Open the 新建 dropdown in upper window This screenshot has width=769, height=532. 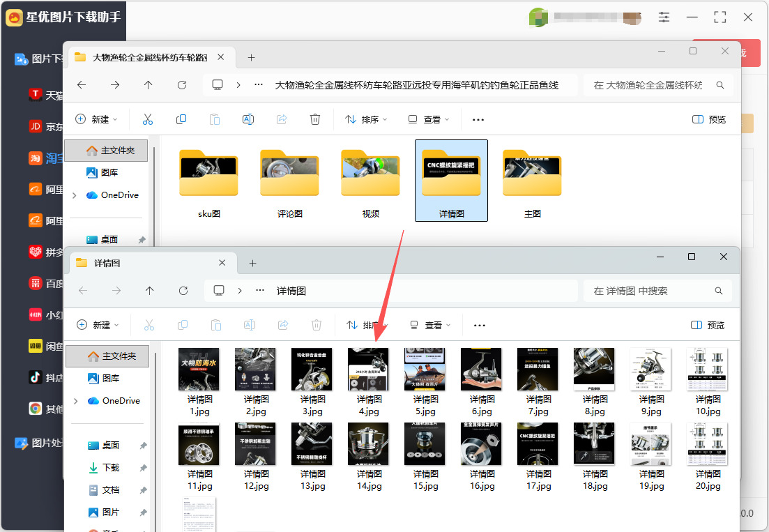tap(97, 119)
